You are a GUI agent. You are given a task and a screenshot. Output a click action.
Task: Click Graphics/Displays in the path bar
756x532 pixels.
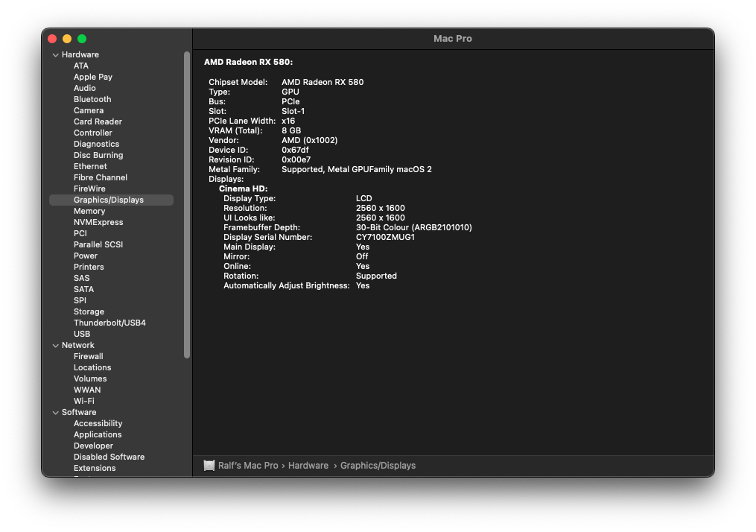(378, 466)
